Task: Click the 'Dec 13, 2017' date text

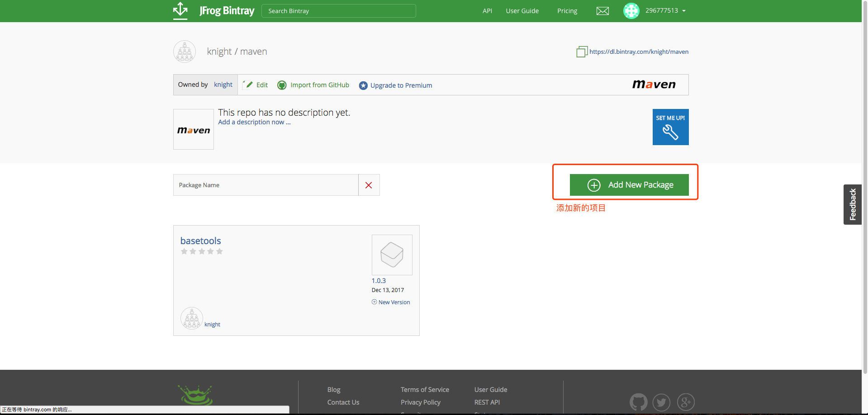Action: 388,290
